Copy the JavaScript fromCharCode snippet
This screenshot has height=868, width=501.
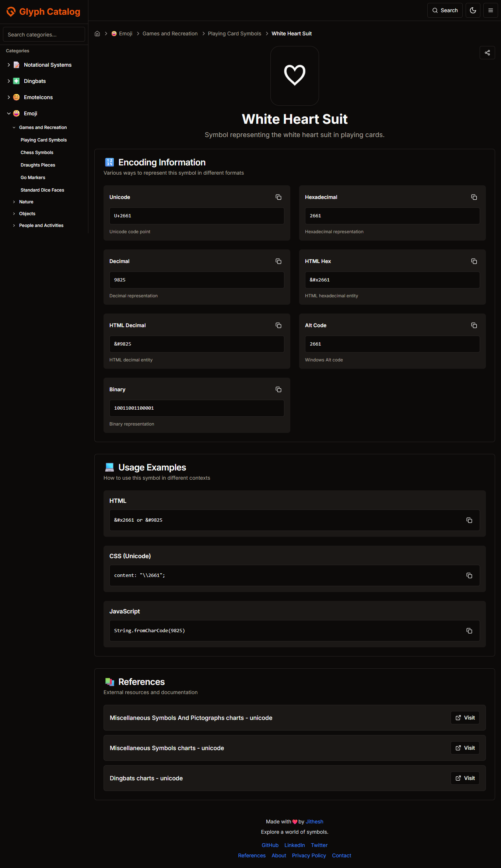pos(469,631)
